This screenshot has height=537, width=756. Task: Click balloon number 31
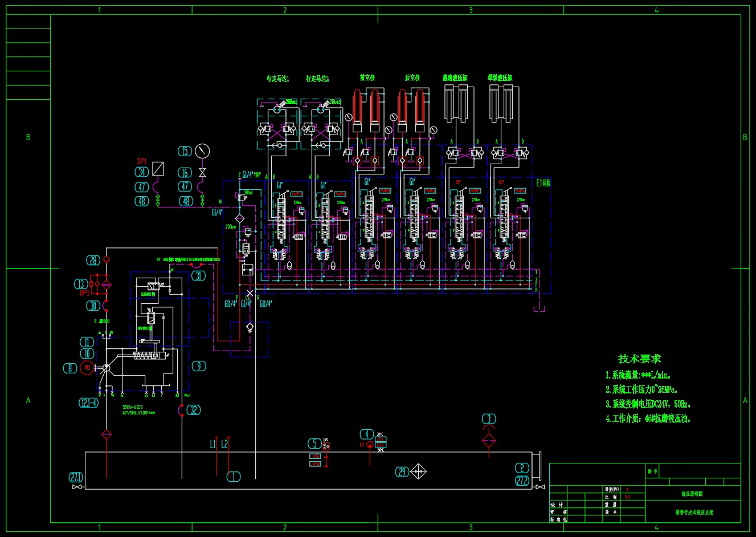[198, 276]
